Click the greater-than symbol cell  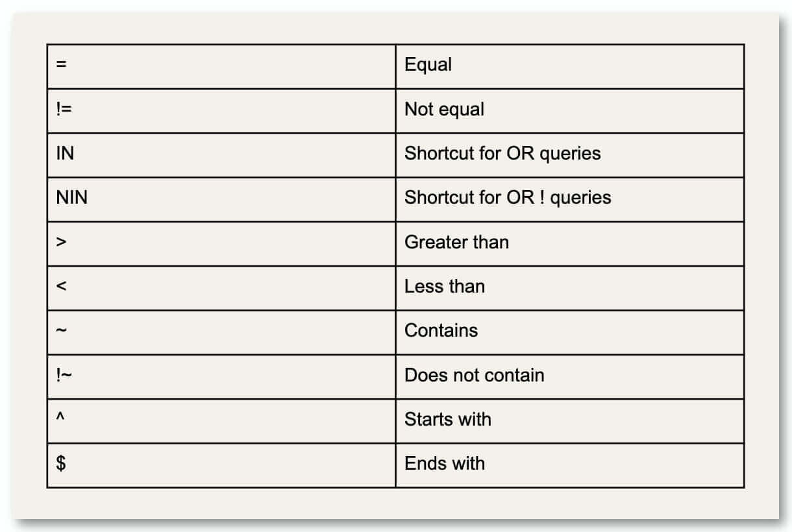point(62,242)
